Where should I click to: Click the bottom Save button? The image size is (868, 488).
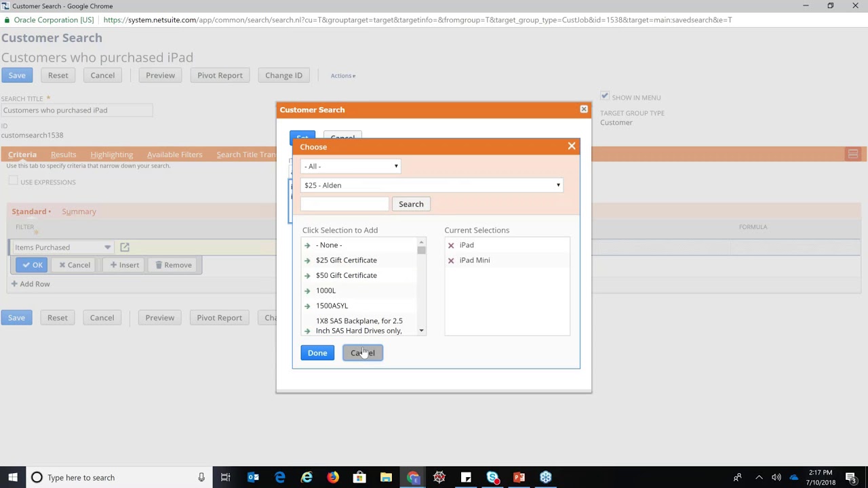click(x=16, y=318)
